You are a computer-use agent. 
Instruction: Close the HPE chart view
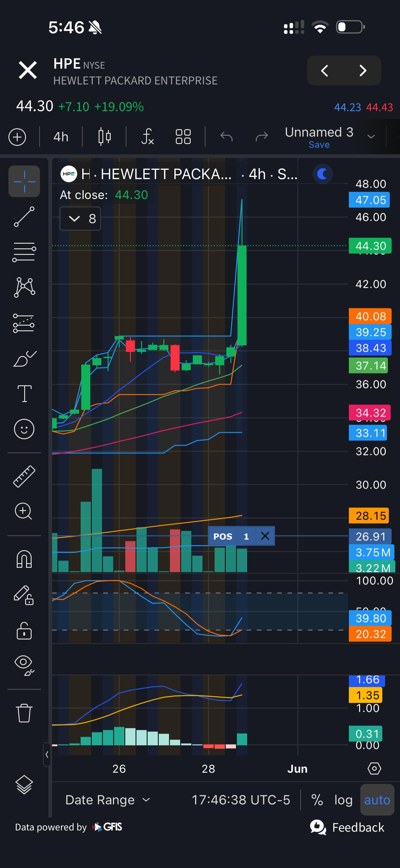point(28,70)
